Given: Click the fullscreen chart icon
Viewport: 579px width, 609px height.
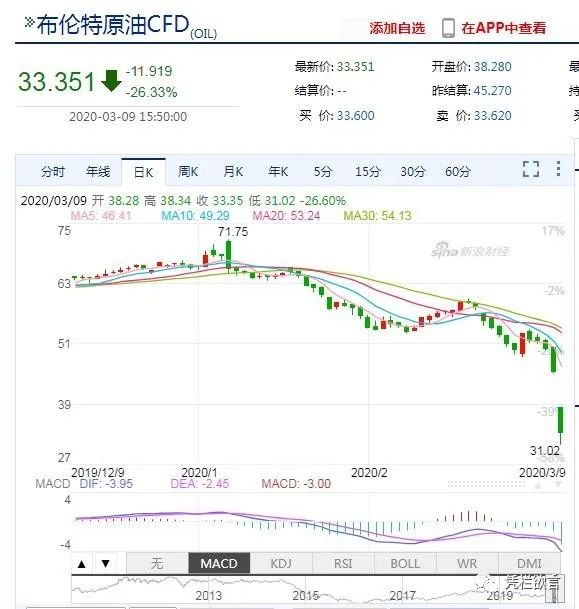Looking at the screenshot, I should click(x=530, y=169).
